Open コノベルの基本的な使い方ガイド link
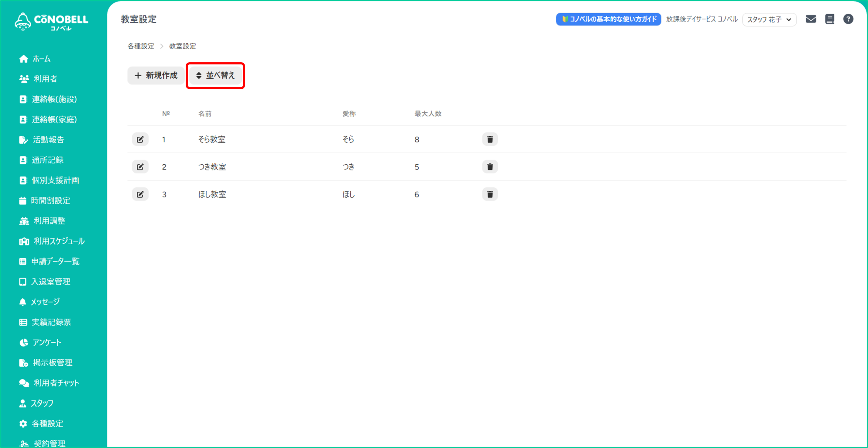The height and width of the screenshot is (448, 868). tap(608, 19)
